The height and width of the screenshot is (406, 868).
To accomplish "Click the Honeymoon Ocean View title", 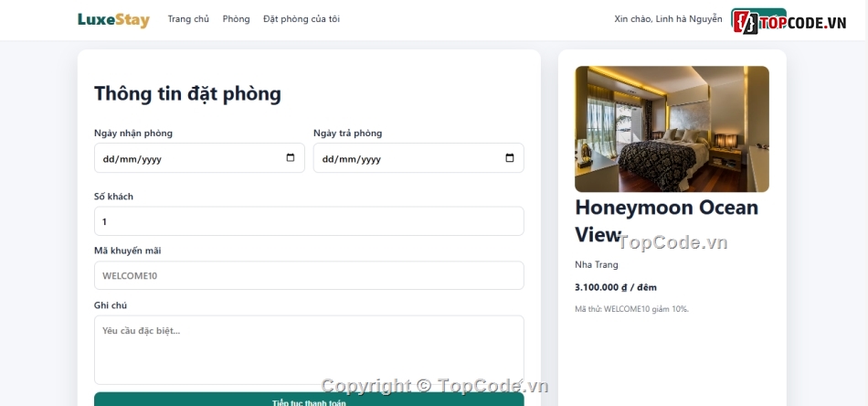I will (x=666, y=220).
